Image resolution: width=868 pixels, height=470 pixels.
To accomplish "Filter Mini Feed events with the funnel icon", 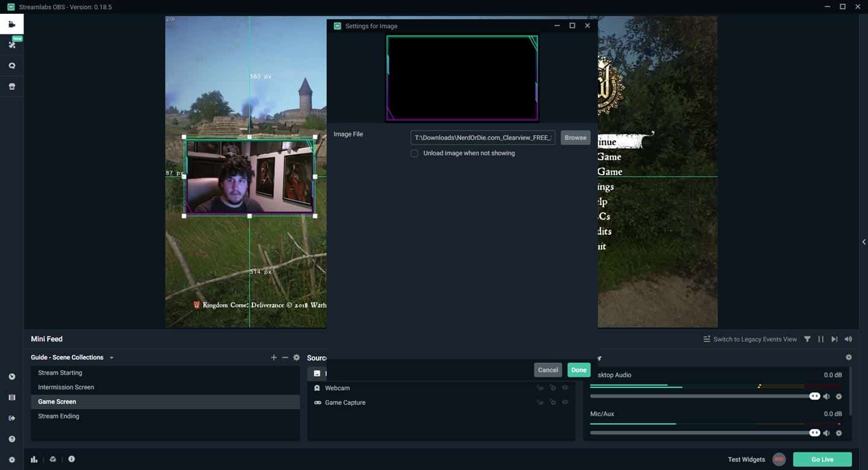I will point(807,339).
